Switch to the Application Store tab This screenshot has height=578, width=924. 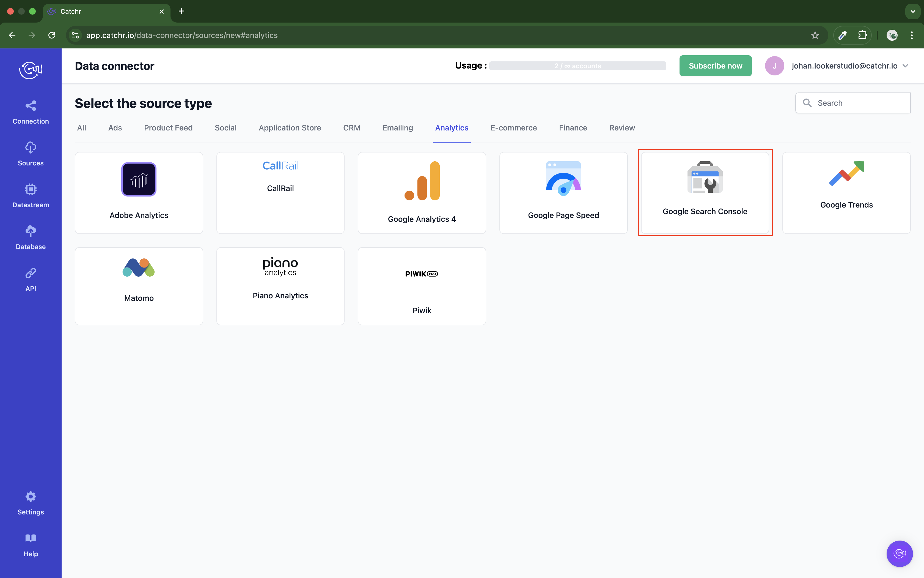pos(290,128)
